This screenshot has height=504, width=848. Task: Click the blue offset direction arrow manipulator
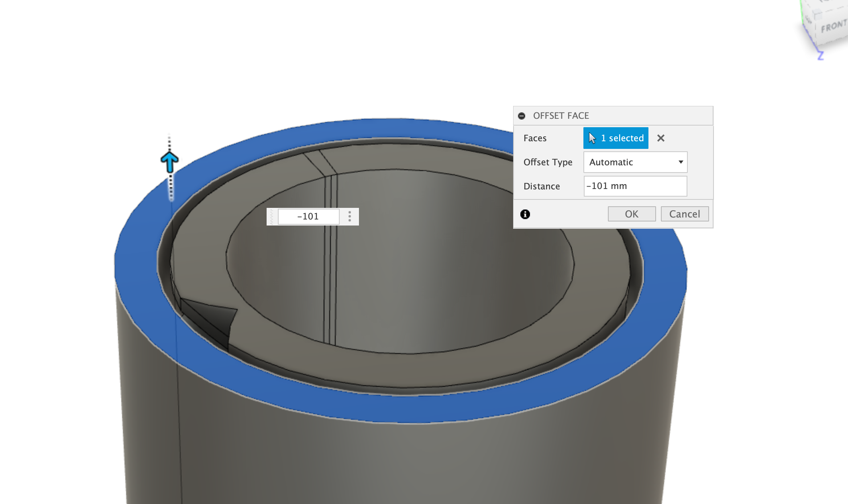pos(169,162)
